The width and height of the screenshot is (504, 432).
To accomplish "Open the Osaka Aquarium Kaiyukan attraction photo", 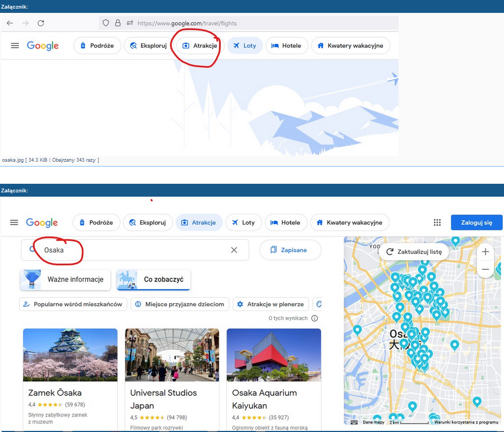I will pos(274,355).
